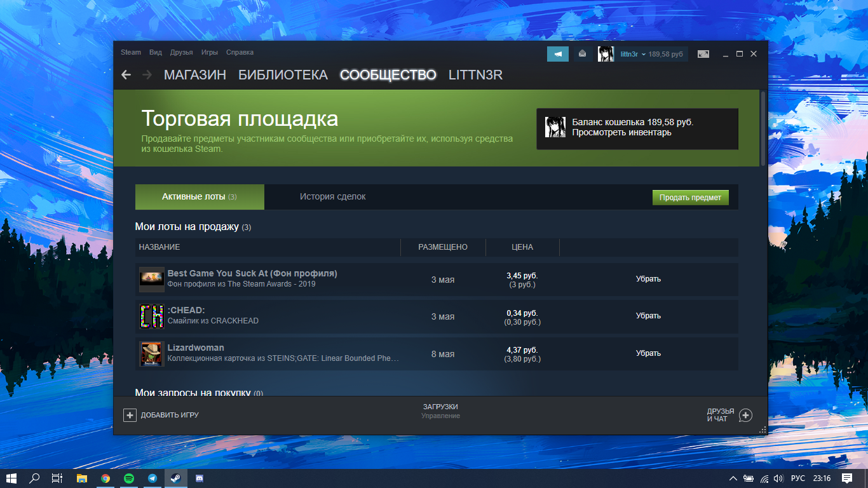Viewport: 868px width, 488px height.
Task: Open the Wi-Fi network tray icon
Action: point(764,478)
